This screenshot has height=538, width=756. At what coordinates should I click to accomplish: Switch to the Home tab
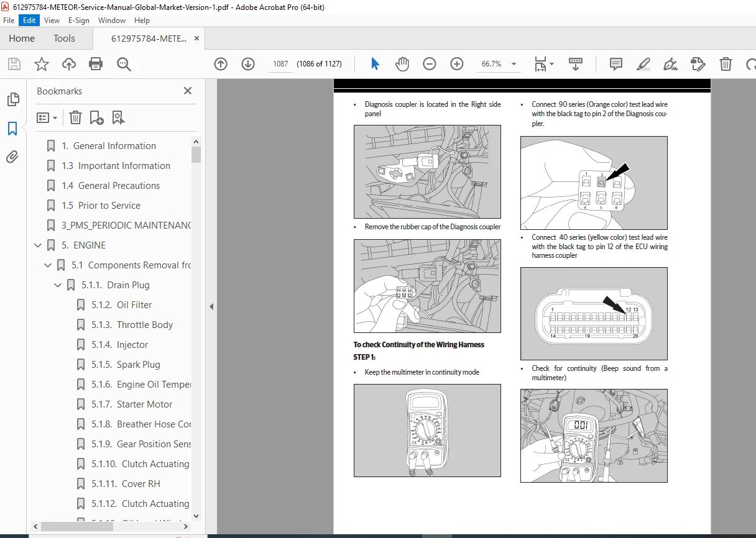tap(22, 39)
